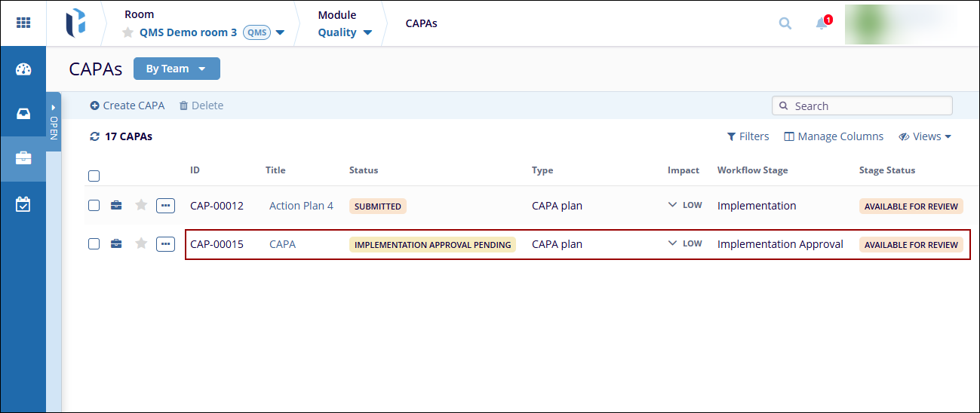Open the dashboard gauge icon in sidebar
The image size is (980, 413).
click(23, 69)
